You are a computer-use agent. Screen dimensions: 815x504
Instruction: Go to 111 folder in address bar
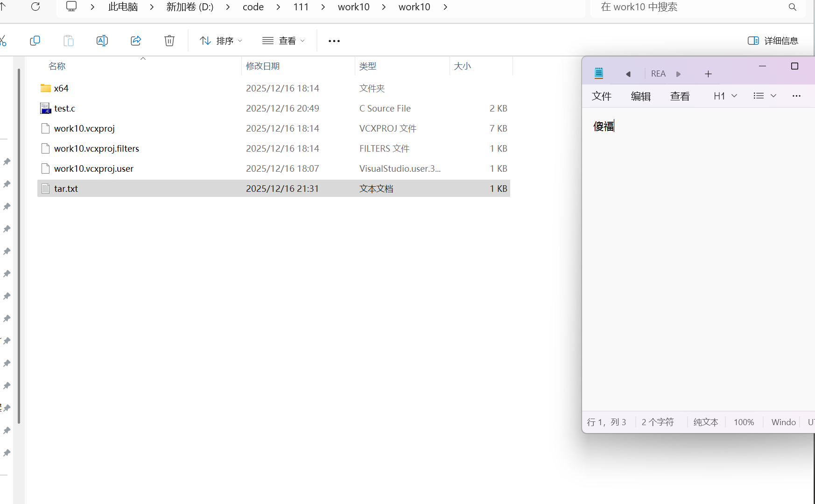click(301, 7)
